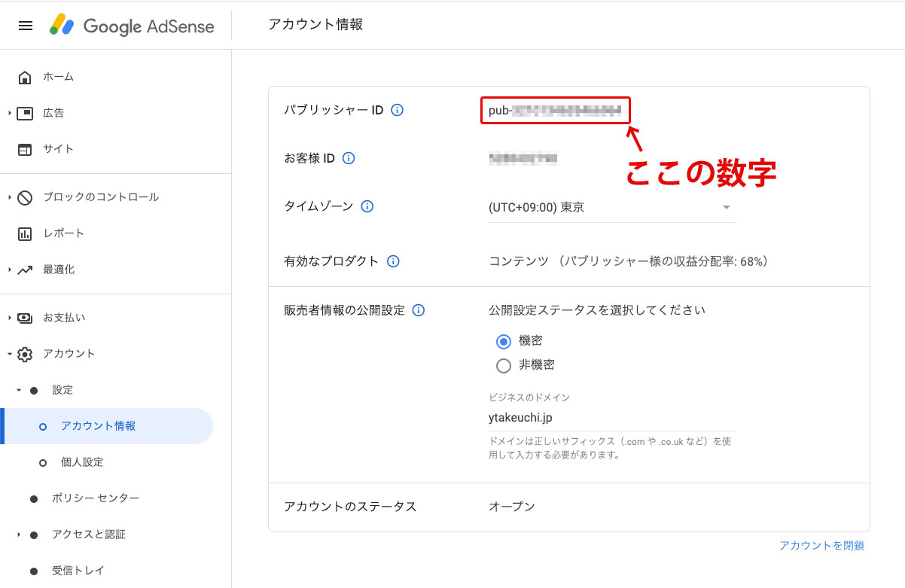Open the hamburger main menu
Image resolution: width=905 pixels, height=588 pixels.
tap(26, 26)
